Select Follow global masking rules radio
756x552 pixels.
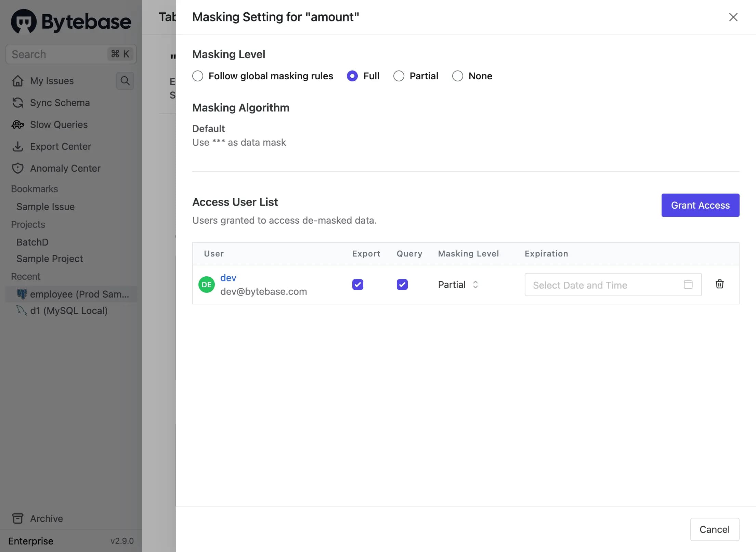(197, 76)
